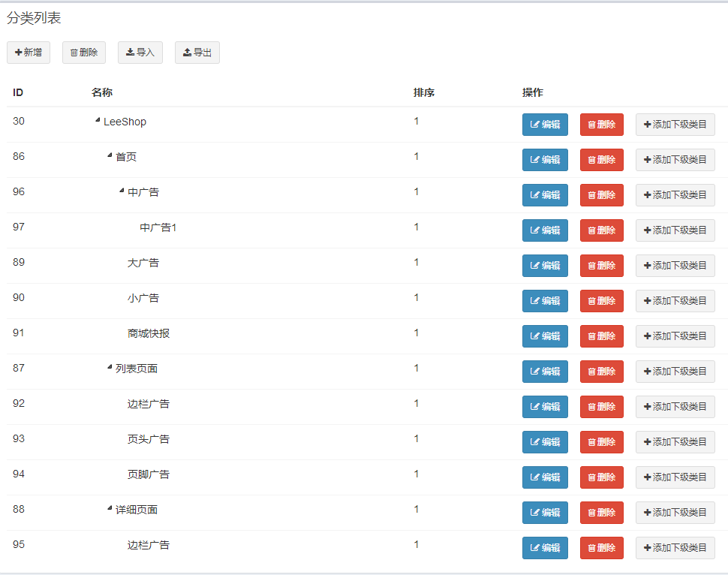The image size is (728, 575).
Task: Delete the row with ID 95
Action: [x=602, y=548]
